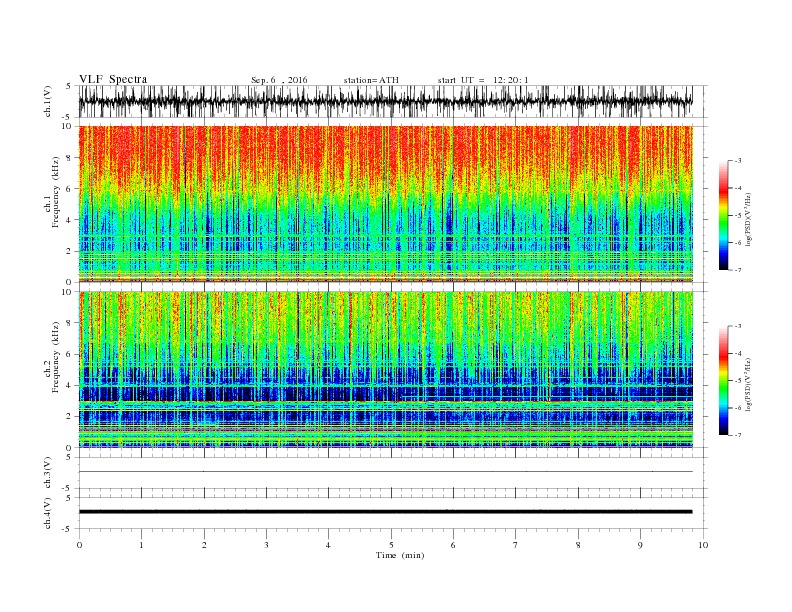The image size is (792, 612).
Task: Select the date text "Sep. 6 , 2016"
Action: [279, 80]
